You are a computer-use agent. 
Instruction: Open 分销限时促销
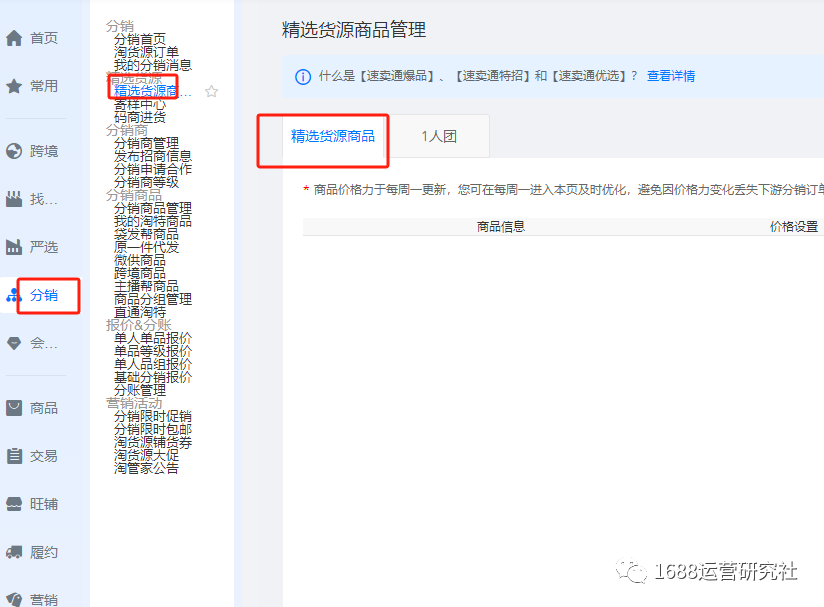[153, 416]
